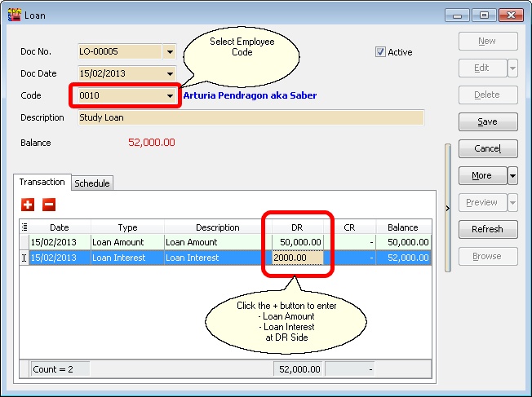This screenshot has width=532, height=397.
Task: Toggle the Active checkbox
Action: coord(380,52)
